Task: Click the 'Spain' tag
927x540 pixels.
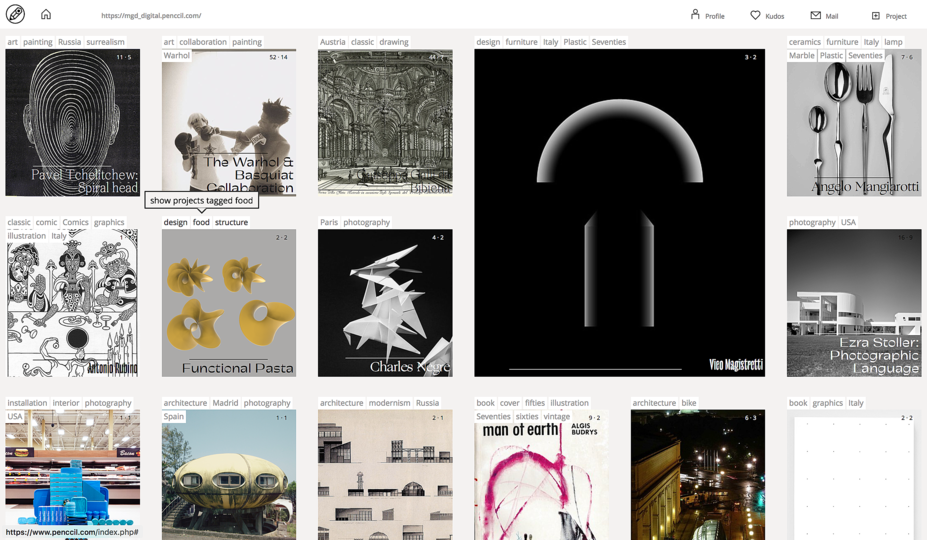Action: [174, 416]
